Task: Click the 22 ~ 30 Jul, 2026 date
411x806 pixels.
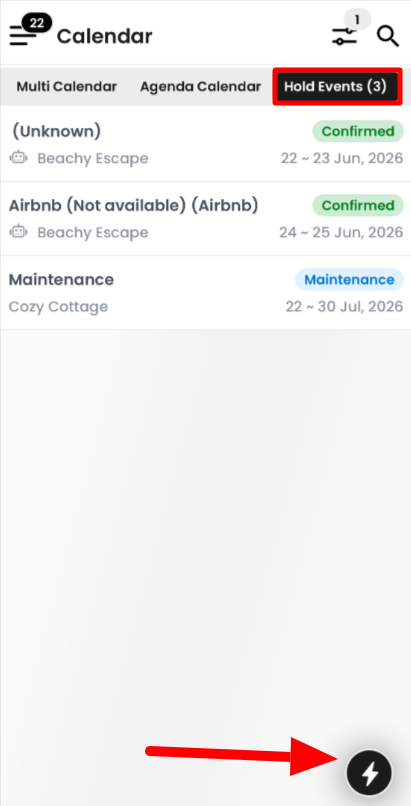Action: [x=344, y=307]
